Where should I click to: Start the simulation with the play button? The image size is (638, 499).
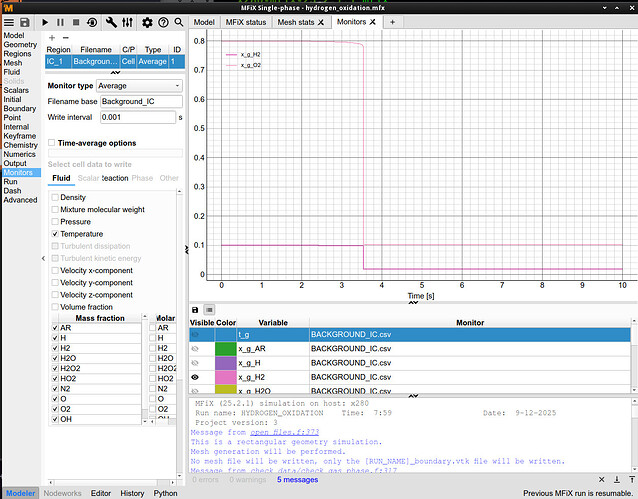[x=45, y=23]
